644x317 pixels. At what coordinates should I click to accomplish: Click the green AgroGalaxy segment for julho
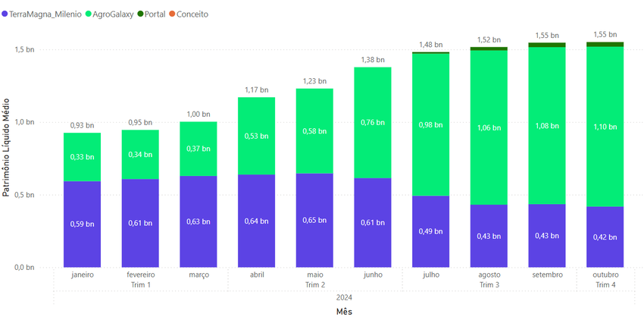pyautogui.click(x=431, y=125)
